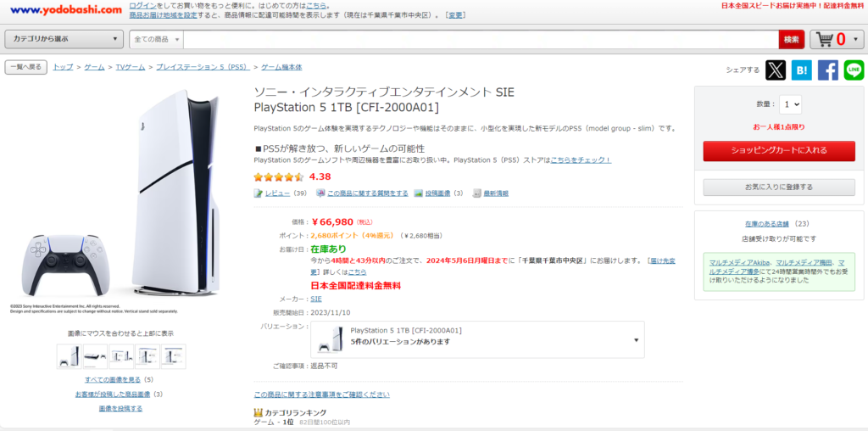Select second product thumbnail image
Image resolution: width=868 pixels, height=431 pixels.
[x=95, y=356]
